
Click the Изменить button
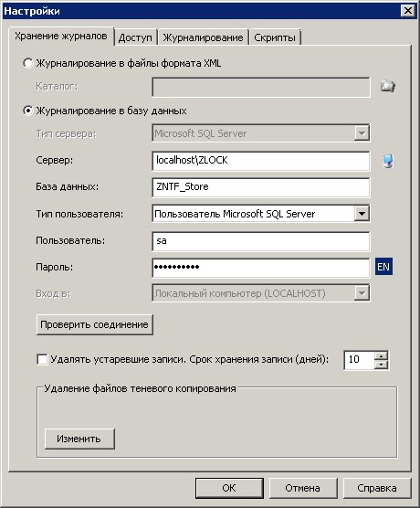[79, 439]
